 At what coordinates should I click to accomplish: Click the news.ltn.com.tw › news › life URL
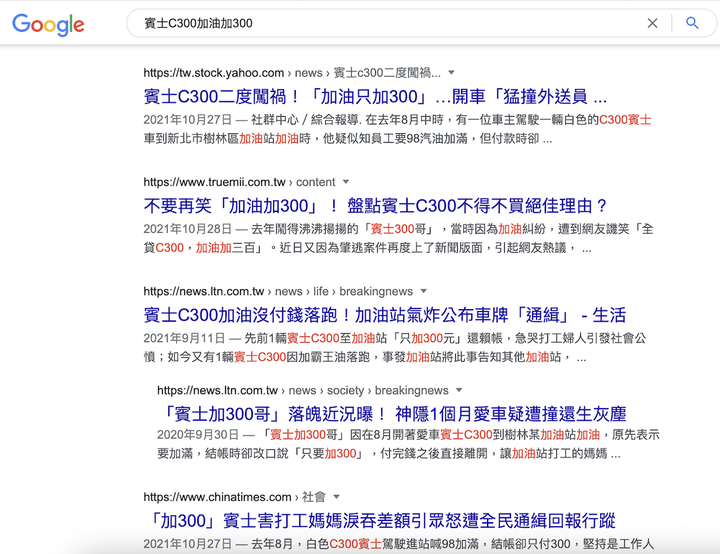coord(278,291)
